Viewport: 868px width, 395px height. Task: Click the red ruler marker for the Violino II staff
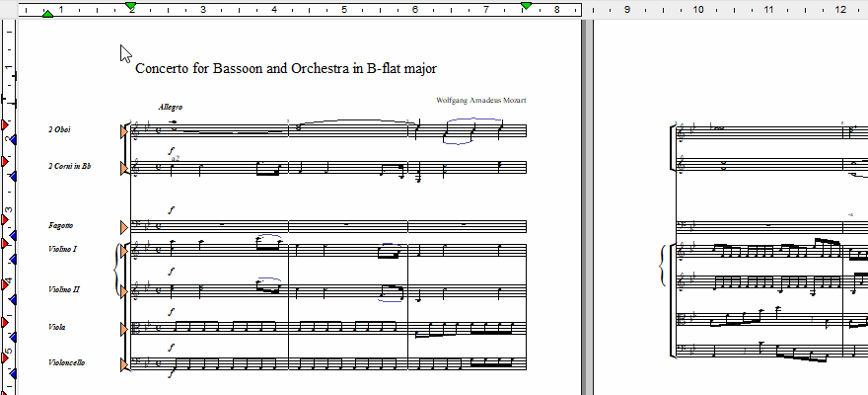tap(5, 284)
